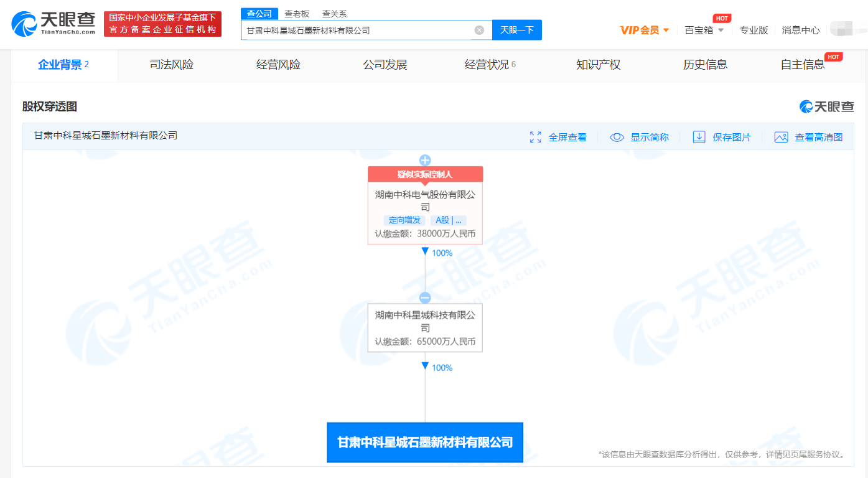Select the 查公司 search tab
The image size is (868, 478).
[x=259, y=14]
